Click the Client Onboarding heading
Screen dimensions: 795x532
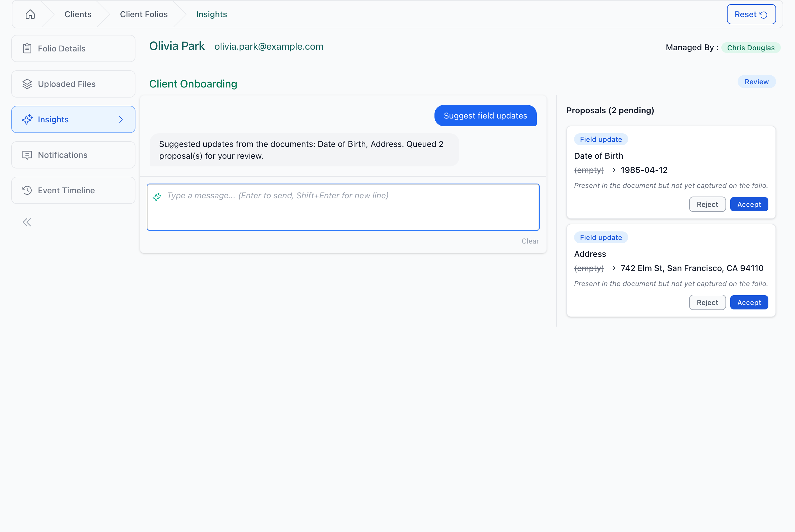point(193,84)
